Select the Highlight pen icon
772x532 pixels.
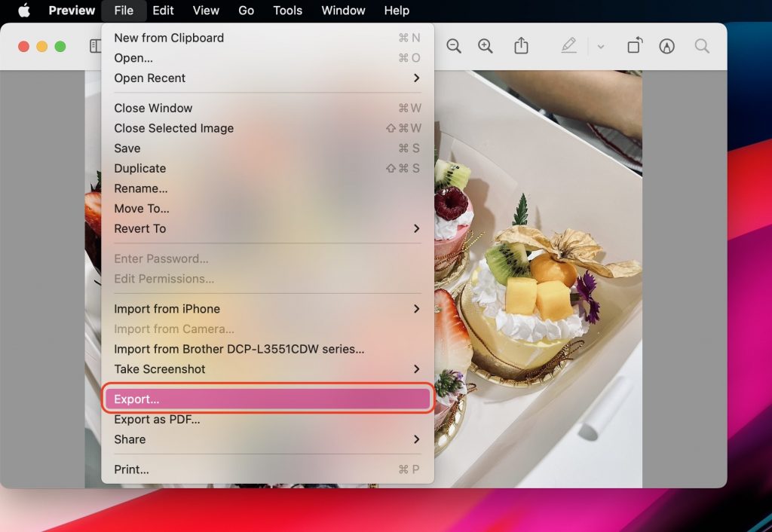pos(569,45)
